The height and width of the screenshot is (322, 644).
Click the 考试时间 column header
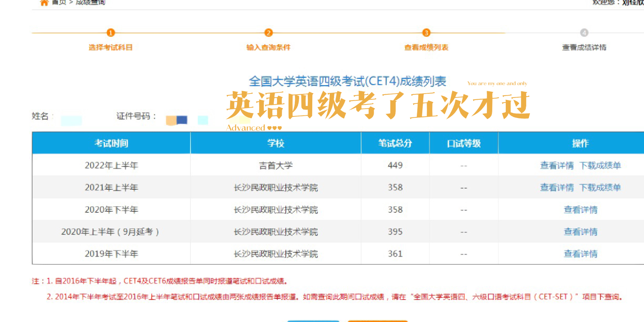click(111, 143)
